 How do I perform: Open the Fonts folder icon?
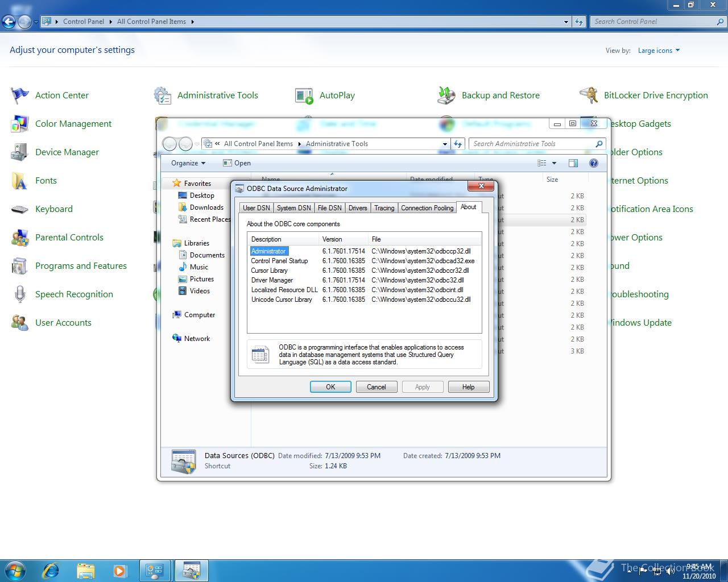pos(20,181)
